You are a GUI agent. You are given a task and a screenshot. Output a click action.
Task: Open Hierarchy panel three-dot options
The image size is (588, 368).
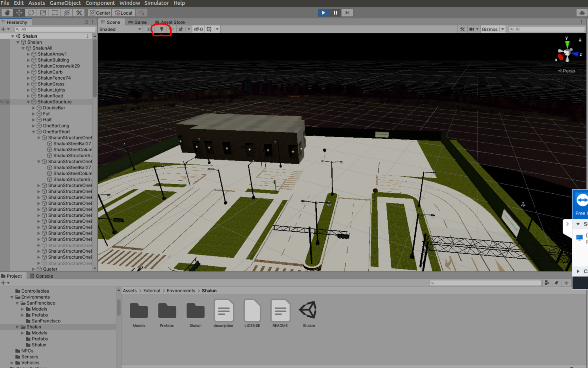pyautogui.click(x=92, y=22)
